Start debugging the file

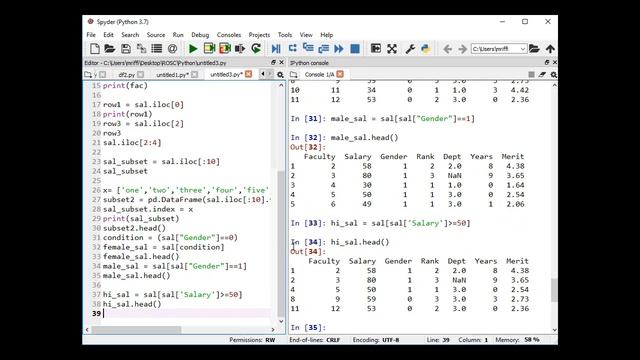[276, 49]
